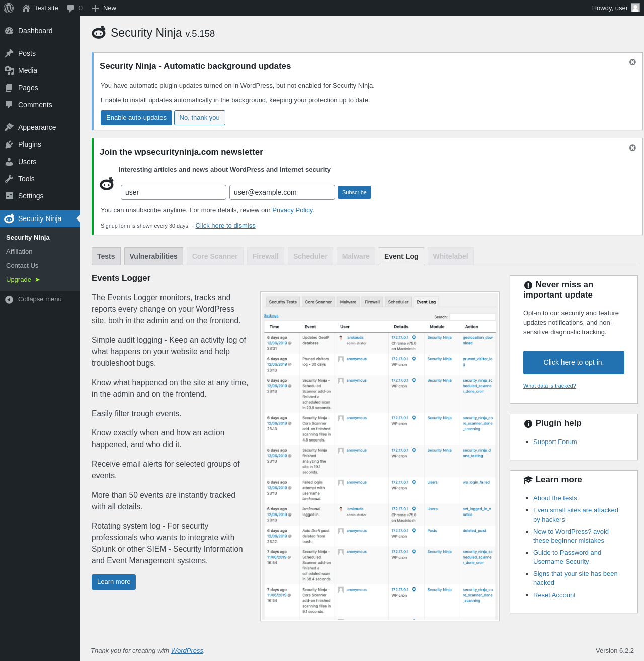This screenshot has height=661, width=644.
Task: Open the Appearance menu item
Action: click(x=40, y=127)
